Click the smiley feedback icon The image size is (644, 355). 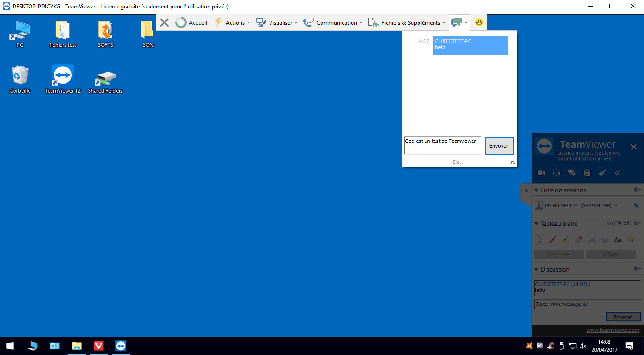click(x=479, y=22)
